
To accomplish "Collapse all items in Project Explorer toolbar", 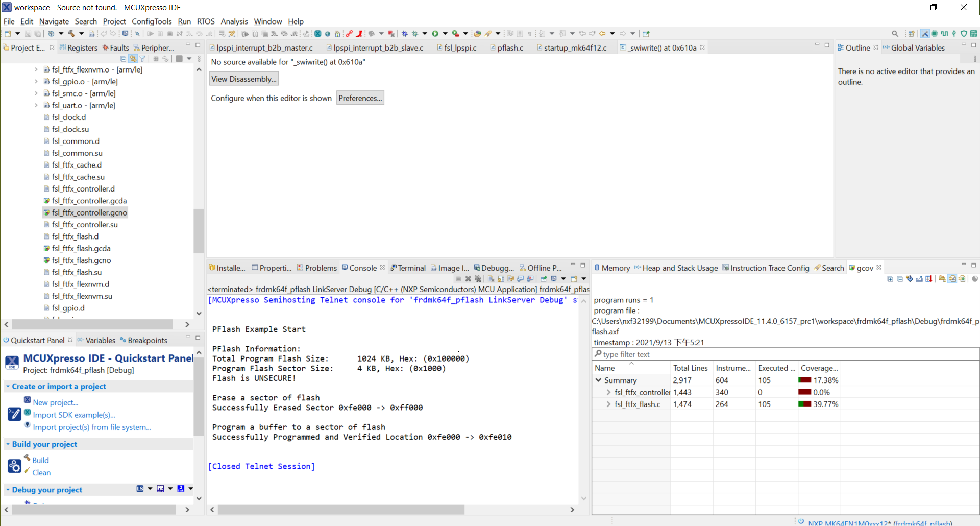I will coord(123,59).
